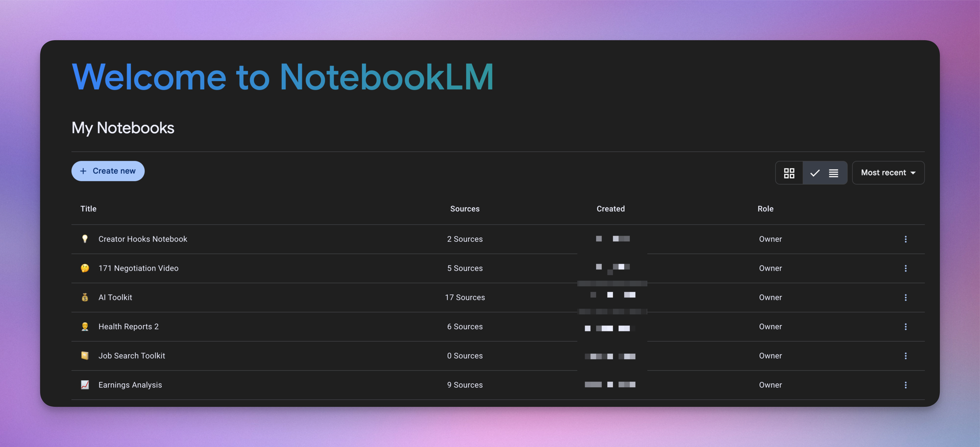980x447 pixels.
Task: Open the Job Search Toolkit notebook
Action: pyautogui.click(x=132, y=356)
